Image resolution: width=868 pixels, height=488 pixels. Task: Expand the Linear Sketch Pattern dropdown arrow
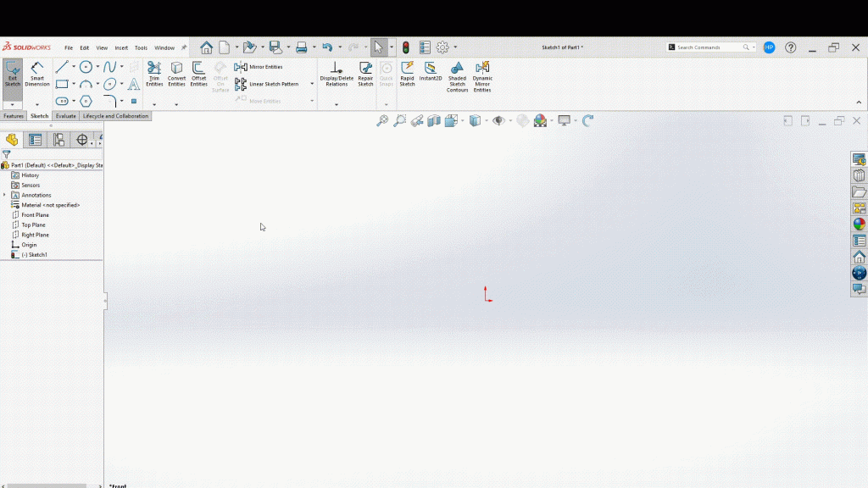(x=312, y=85)
